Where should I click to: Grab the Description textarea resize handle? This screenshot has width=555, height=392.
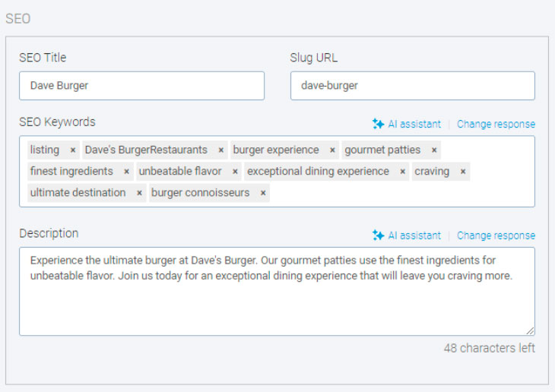coord(530,330)
